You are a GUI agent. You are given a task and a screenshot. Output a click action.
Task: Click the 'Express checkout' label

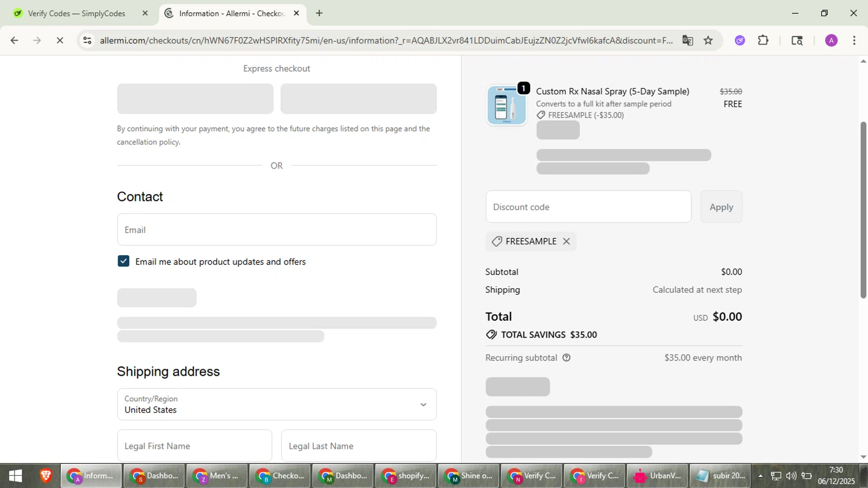[x=277, y=68]
